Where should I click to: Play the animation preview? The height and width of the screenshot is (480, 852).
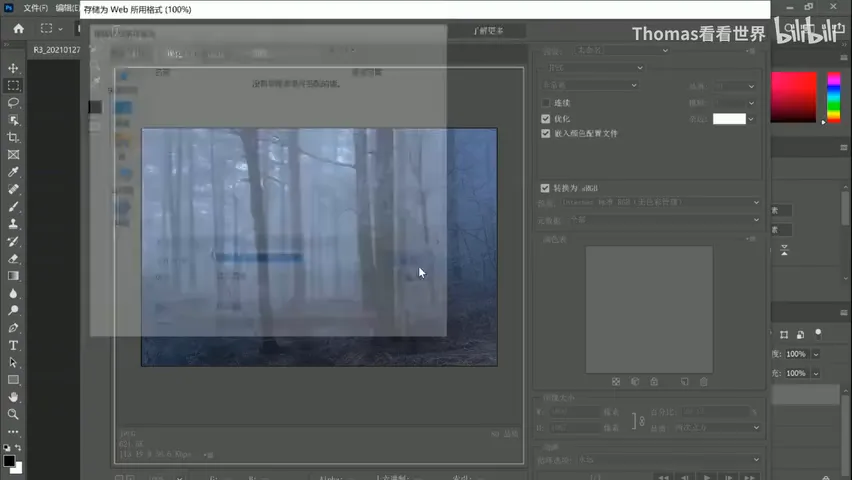(706, 477)
